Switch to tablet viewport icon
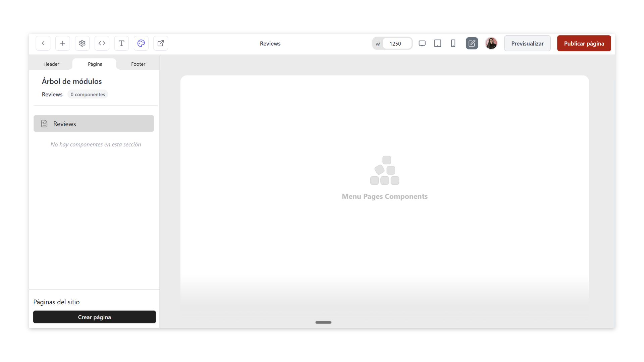Viewport: 644px width, 362px height. pyautogui.click(x=437, y=43)
